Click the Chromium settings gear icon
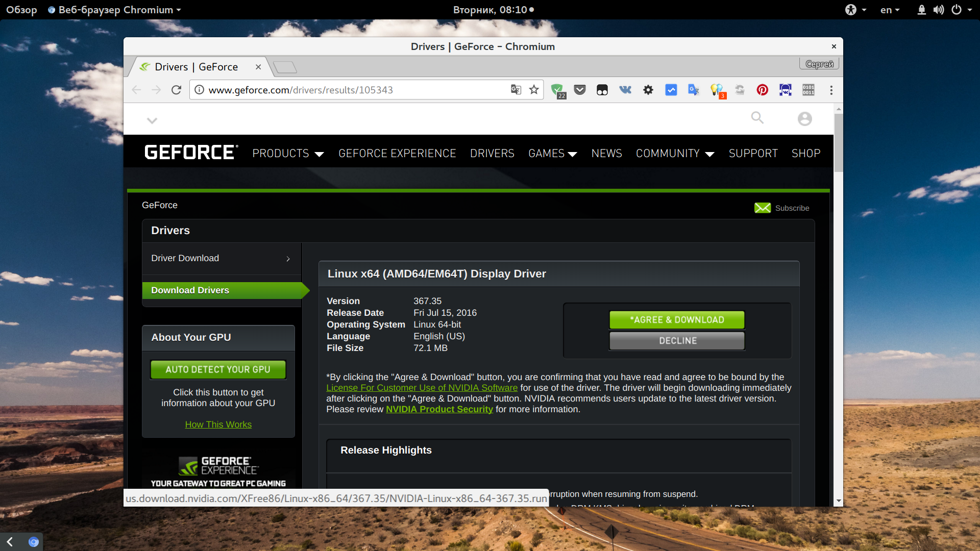Image resolution: width=980 pixels, height=551 pixels. 648,90
